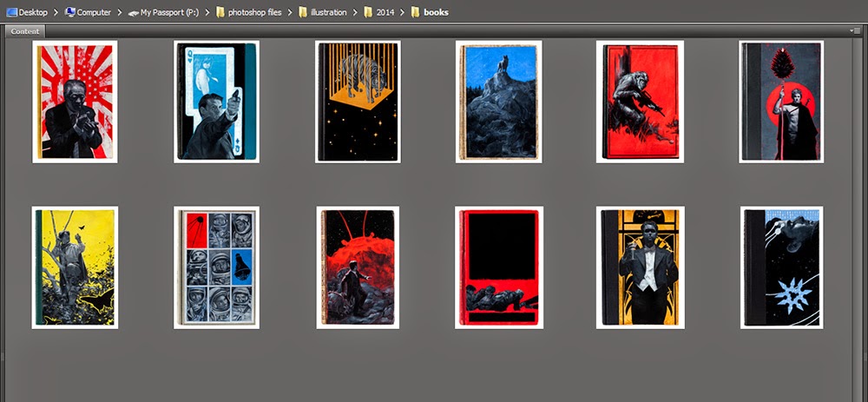Go to the photoshop files folder

(248, 12)
